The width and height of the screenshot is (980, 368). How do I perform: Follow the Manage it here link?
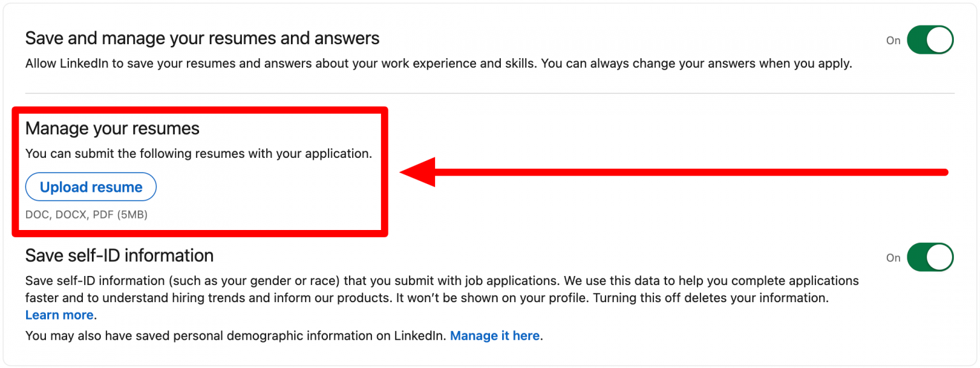(x=495, y=335)
